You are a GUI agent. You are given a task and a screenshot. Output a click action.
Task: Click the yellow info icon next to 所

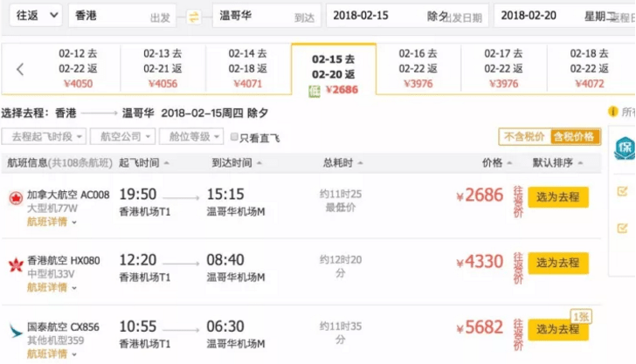[613, 112]
